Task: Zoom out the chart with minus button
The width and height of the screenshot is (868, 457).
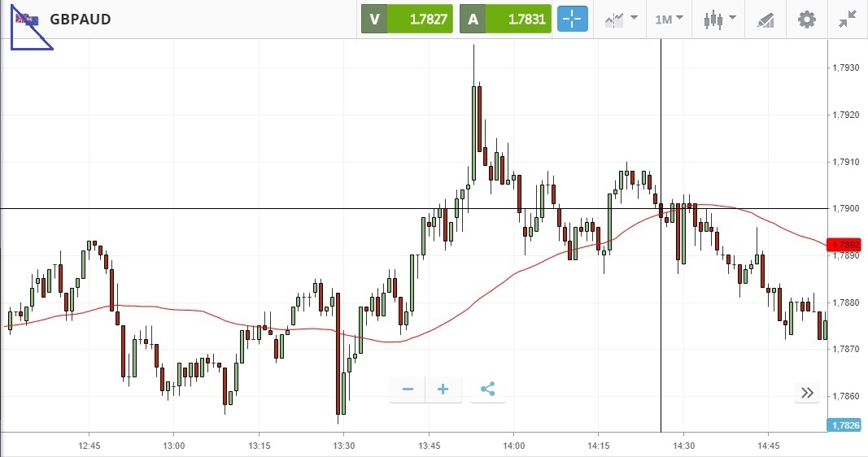Action: pyautogui.click(x=408, y=390)
